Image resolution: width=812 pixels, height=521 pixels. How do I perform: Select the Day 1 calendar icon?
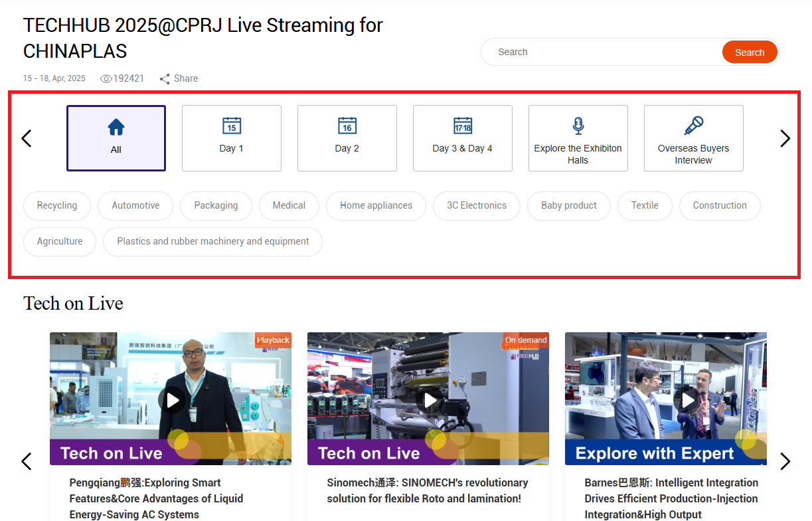pyautogui.click(x=232, y=125)
